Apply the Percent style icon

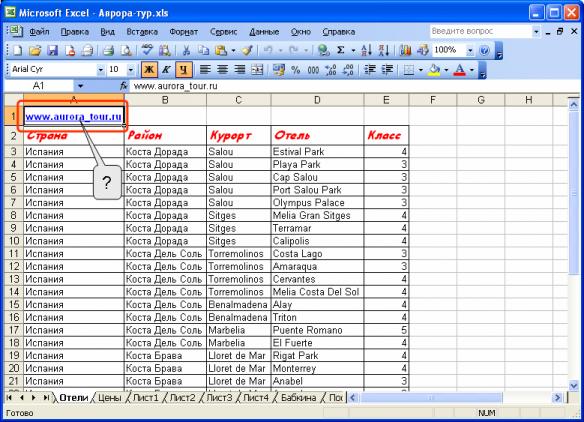(x=296, y=70)
